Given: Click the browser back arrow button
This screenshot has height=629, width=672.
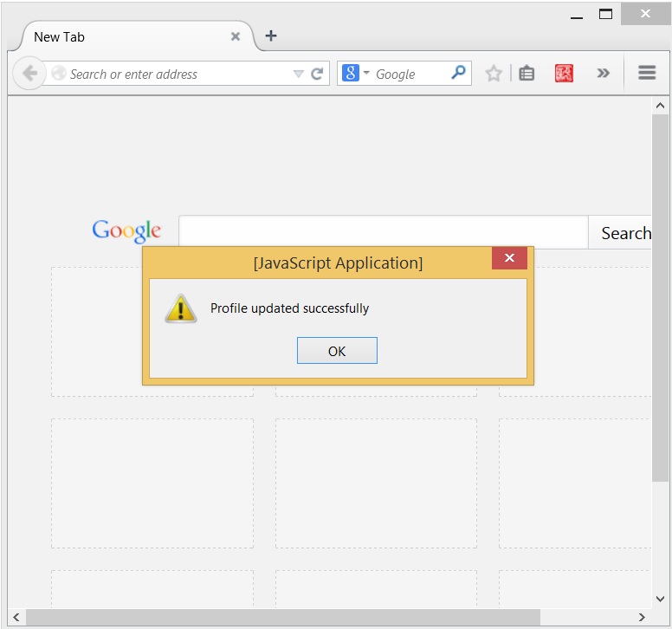Looking at the screenshot, I should coord(29,73).
